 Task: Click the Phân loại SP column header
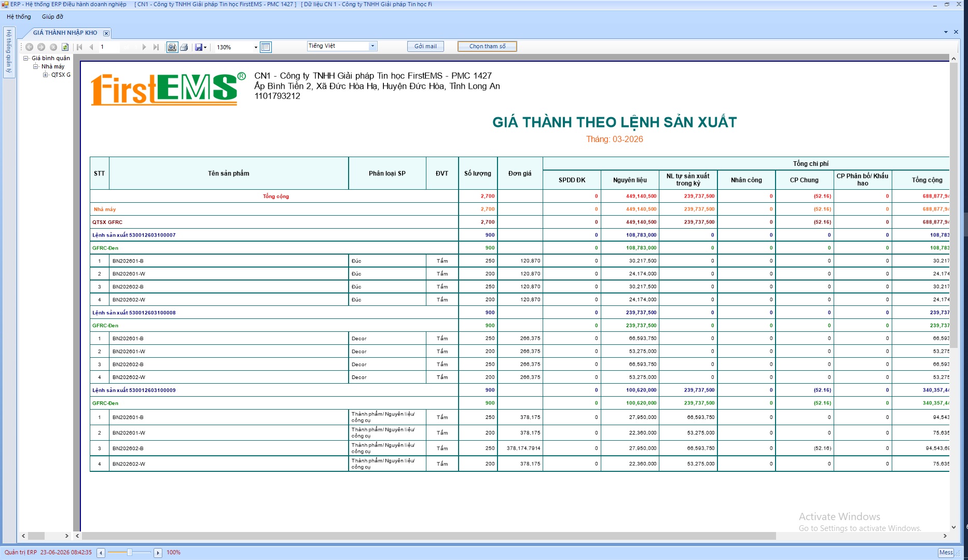387,173
